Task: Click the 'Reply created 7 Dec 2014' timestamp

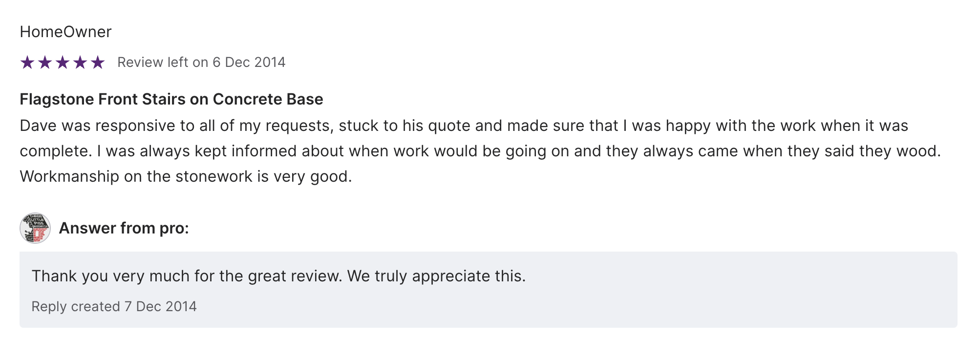Action: point(114,306)
